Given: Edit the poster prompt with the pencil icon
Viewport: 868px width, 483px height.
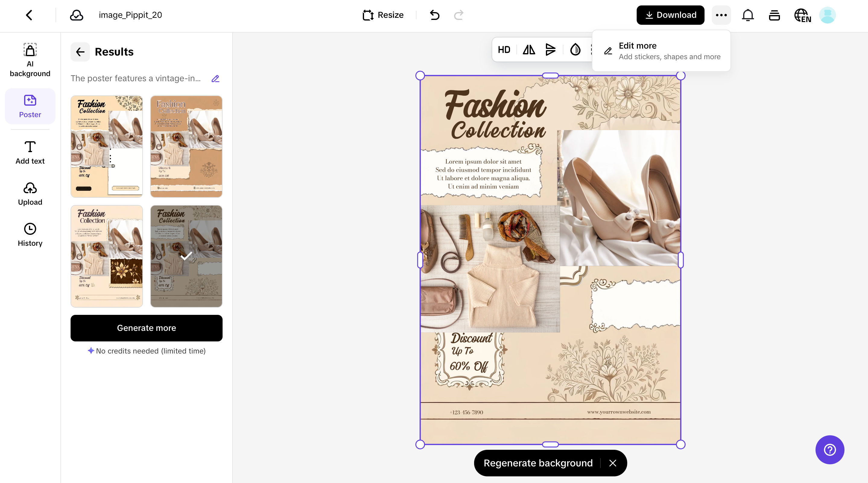Looking at the screenshot, I should click(215, 78).
